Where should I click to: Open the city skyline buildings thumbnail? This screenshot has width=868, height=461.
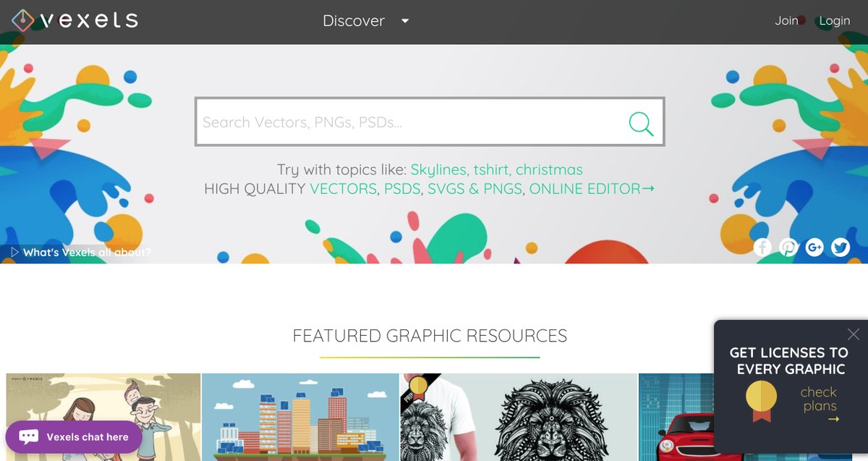click(300, 417)
